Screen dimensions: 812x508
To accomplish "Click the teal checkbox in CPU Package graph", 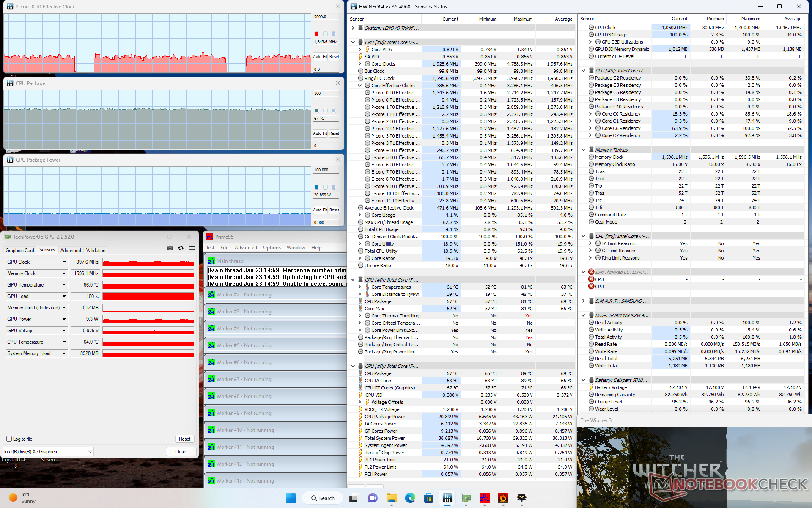I will click(x=317, y=110).
